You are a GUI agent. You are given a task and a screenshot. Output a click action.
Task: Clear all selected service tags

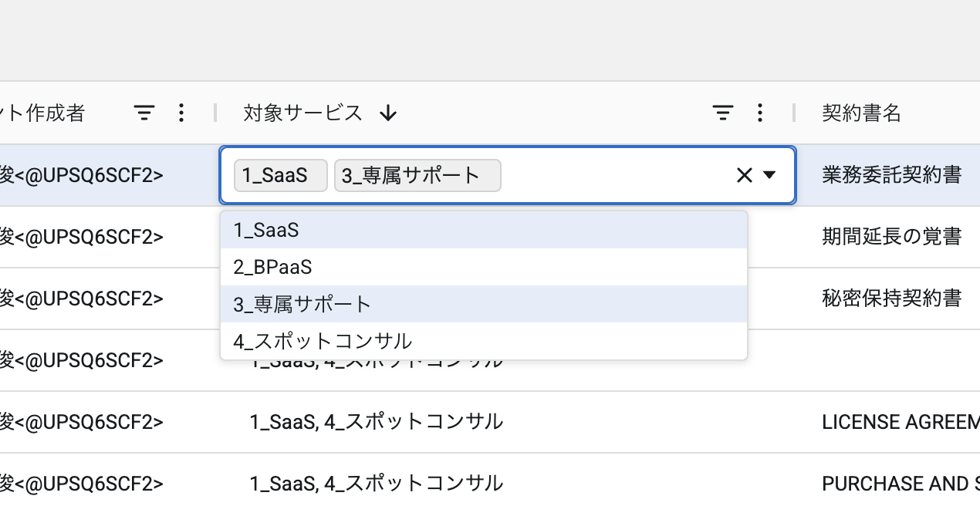point(744,176)
